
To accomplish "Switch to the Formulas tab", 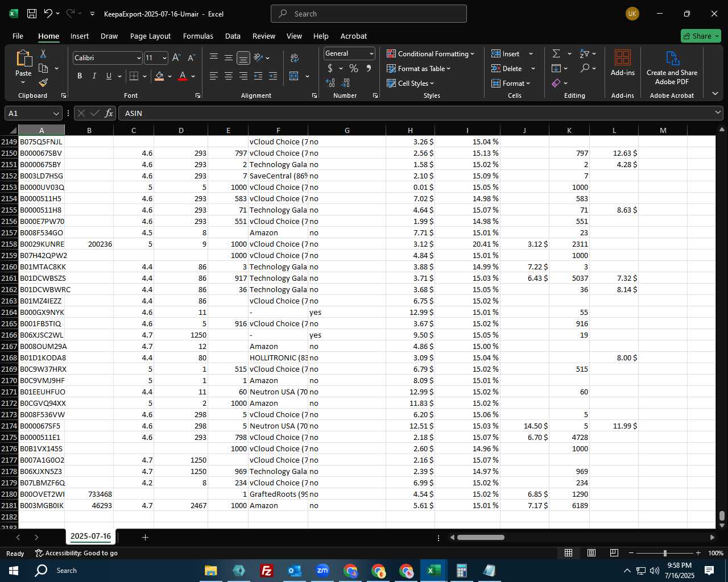I will coord(198,36).
